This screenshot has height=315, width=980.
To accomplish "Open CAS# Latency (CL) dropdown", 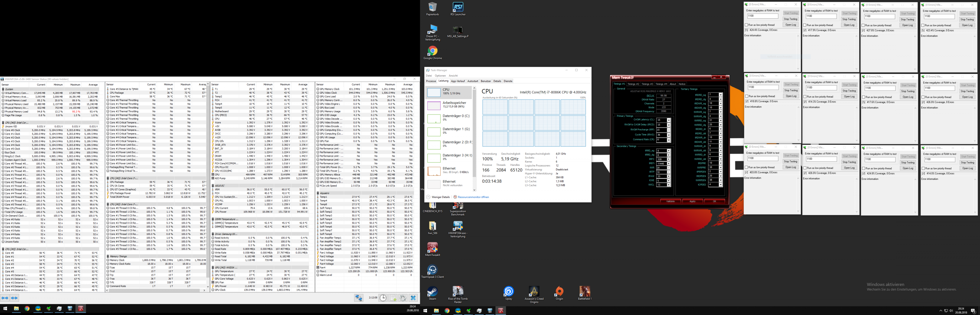I will click(668, 120).
